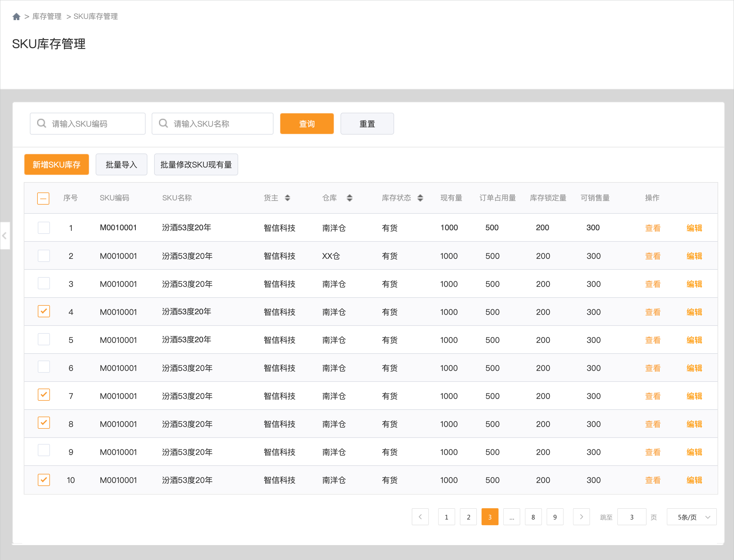Click XX仓 cell in row 2
This screenshot has height=560, width=734.
(331, 256)
